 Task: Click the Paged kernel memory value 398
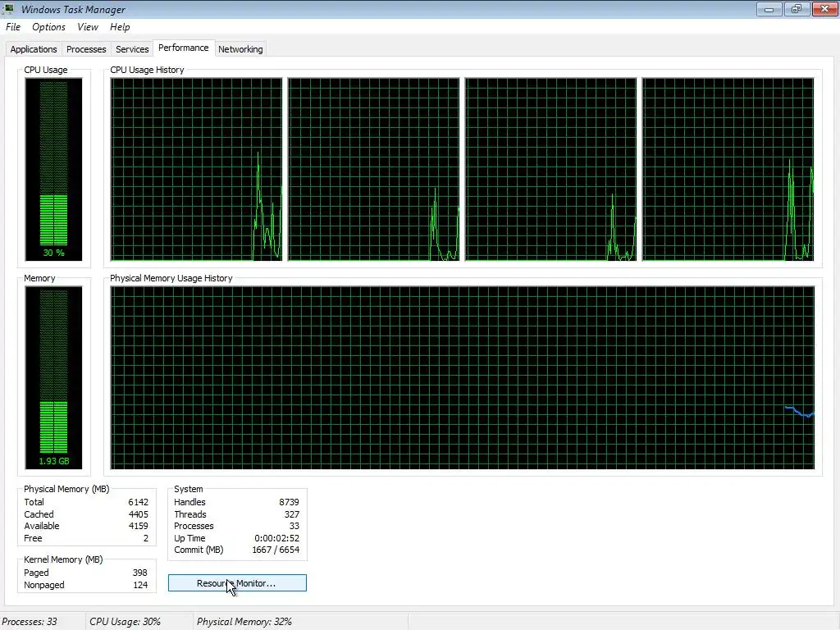pyautogui.click(x=139, y=573)
